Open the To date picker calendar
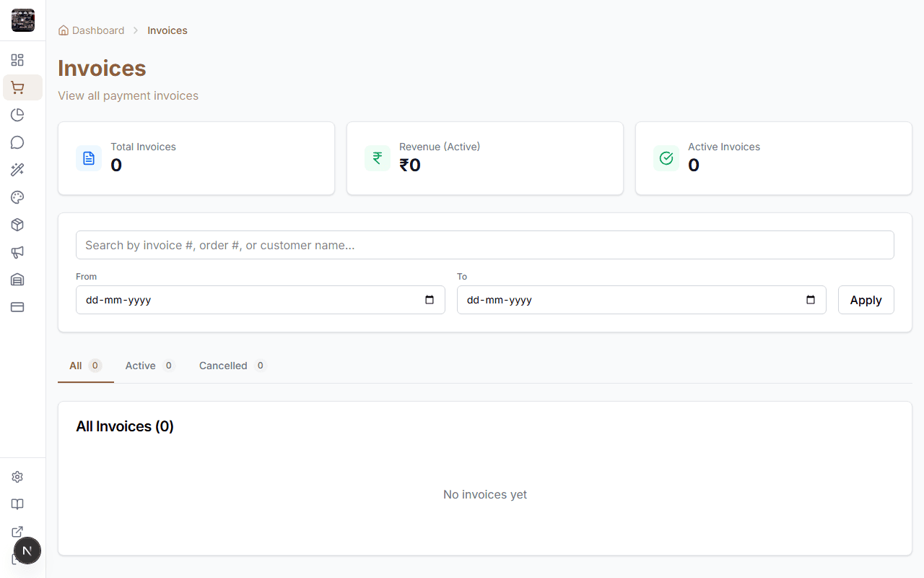The height and width of the screenshot is (578, 924). coord(811,299)
